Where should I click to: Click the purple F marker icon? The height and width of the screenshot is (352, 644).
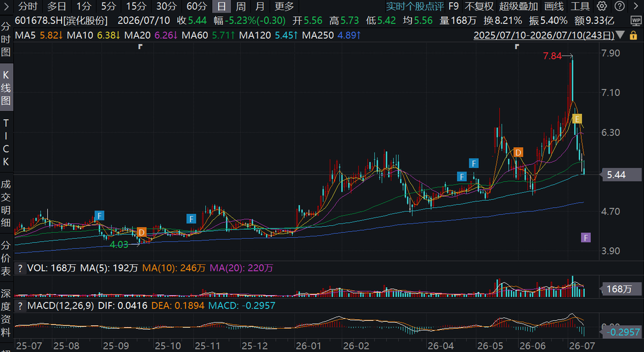586,238
